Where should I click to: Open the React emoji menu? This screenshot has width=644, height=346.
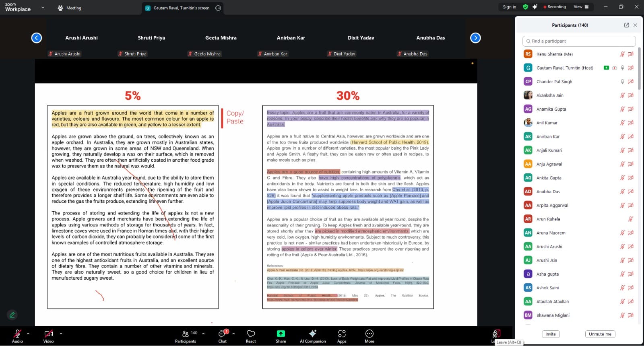(x=251, y=336)
